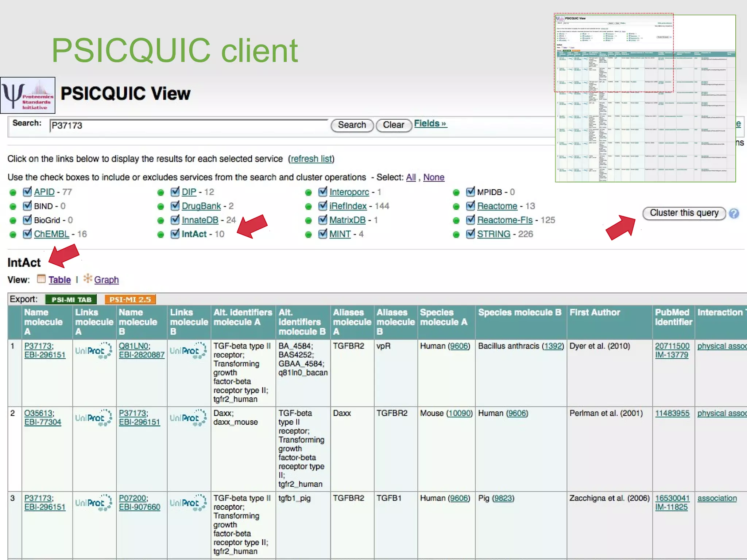The width and height of the screenshot is (747, 560).
Task: Click UniProt icon for molecule A row 1
Action: 94,351
